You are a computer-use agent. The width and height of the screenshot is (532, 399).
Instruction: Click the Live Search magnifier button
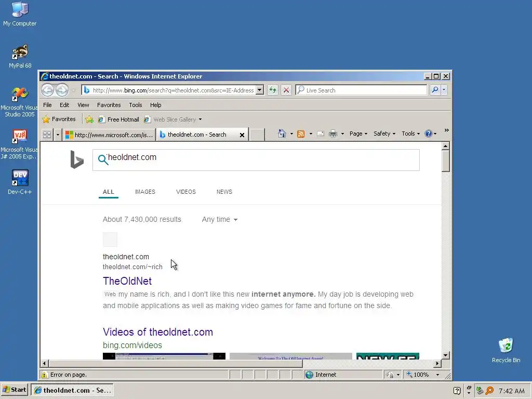pyautogui.click(x=435, y=90)
